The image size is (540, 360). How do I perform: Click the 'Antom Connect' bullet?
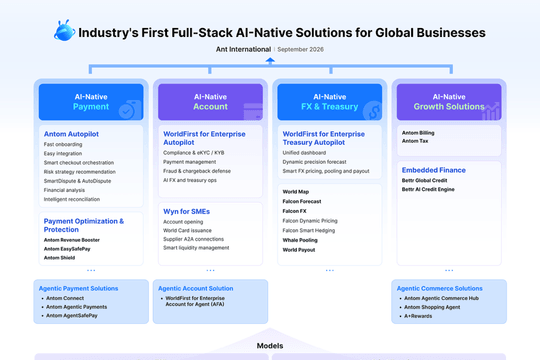65,298
